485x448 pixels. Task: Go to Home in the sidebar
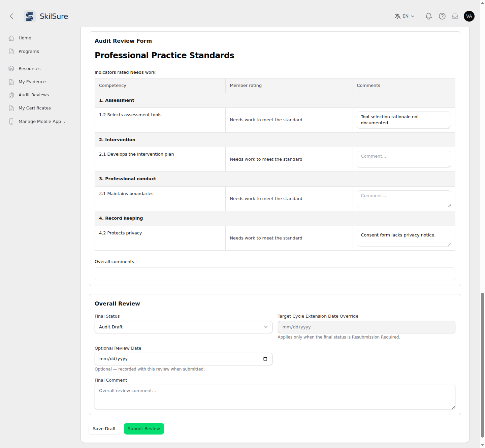pyautogui.click(x=25, y=38)
